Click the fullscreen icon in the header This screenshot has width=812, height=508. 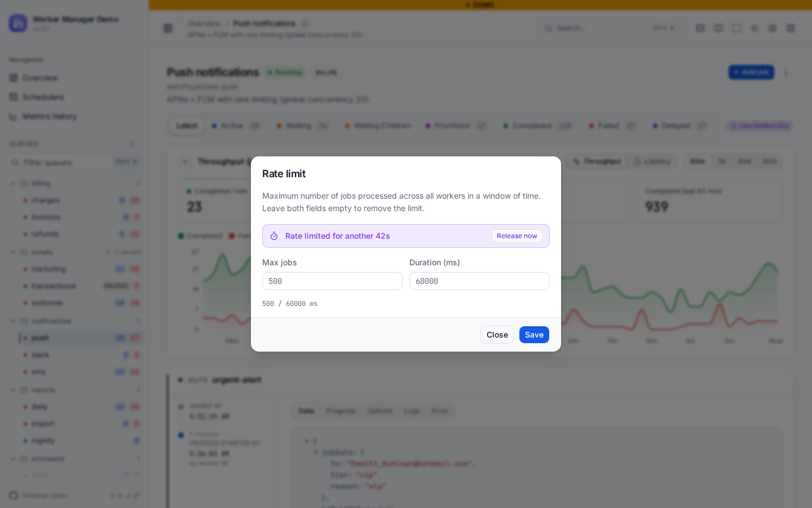(x=736, y=28)
